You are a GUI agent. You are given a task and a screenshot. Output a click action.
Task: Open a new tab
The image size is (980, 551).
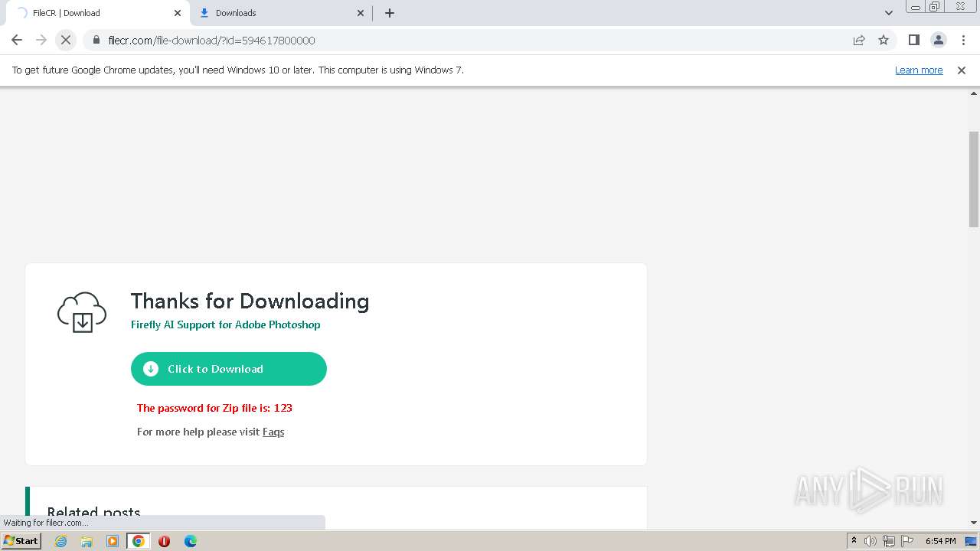pyautogui.click(x=390, y=13)
